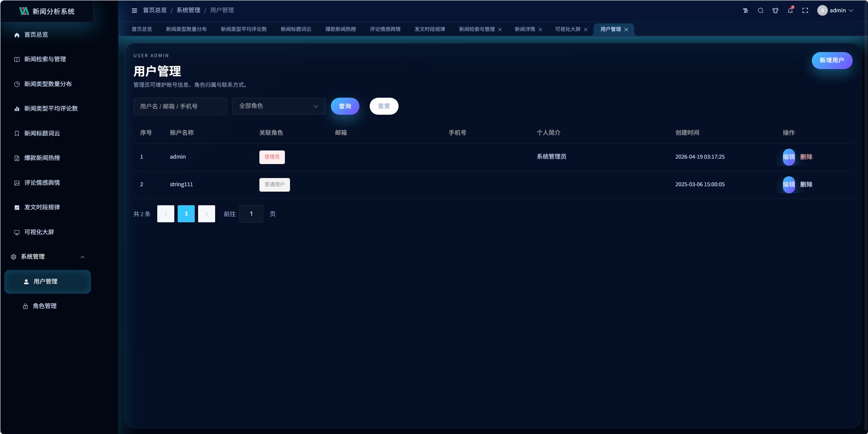Viewport: 868px width, 434px height.
Task: Select 角色管理 in the sidebar
Action: pyautogui.click(x=45, y=306)
